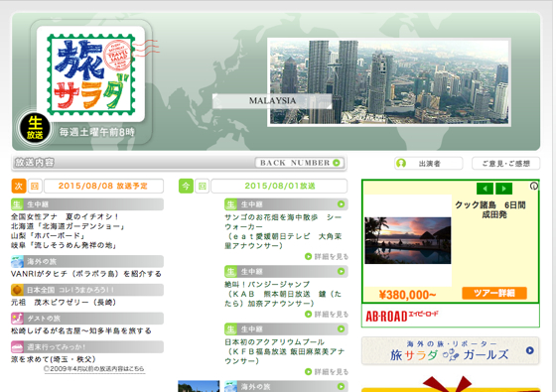Click ツアー詳細 orange button
The height and width of the screenshot is (392, 556).
494,293
